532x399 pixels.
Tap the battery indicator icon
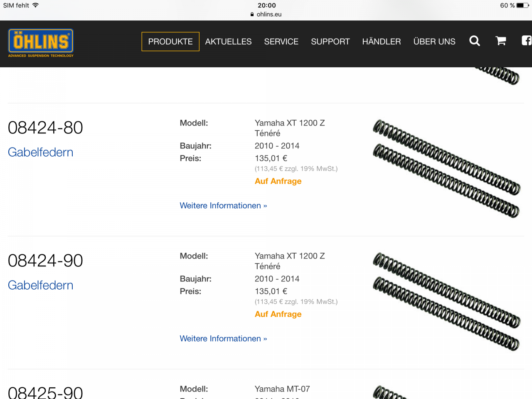coord(523,5)
